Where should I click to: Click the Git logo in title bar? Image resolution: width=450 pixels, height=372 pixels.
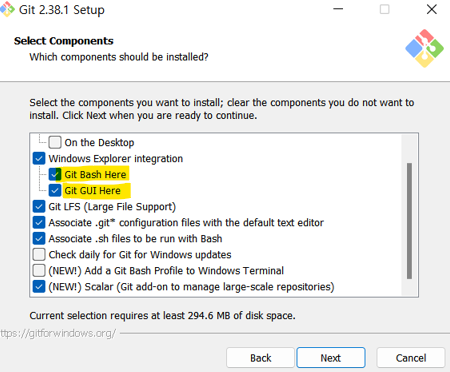pyautogui.click(x=7, y=9)
